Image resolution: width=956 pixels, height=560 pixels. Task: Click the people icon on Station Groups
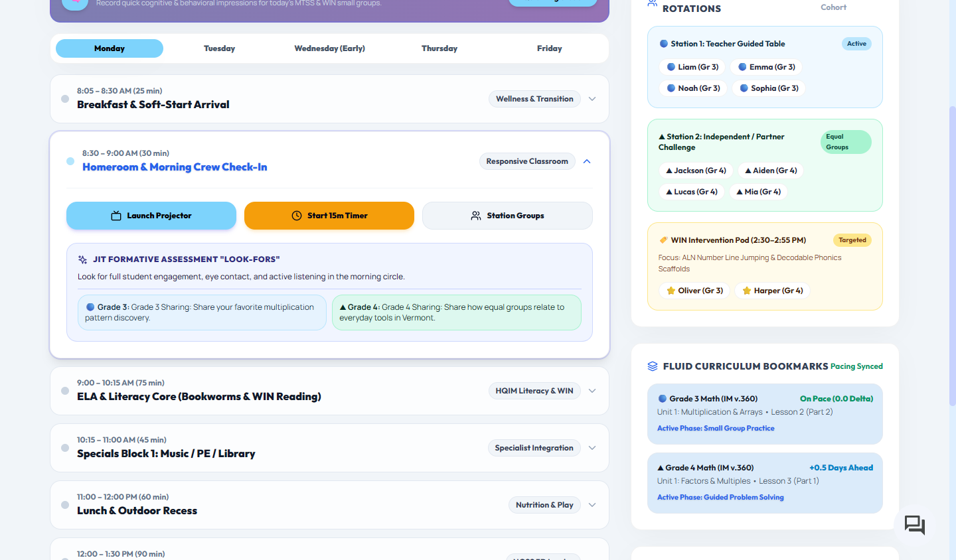(x=476, y=216)
